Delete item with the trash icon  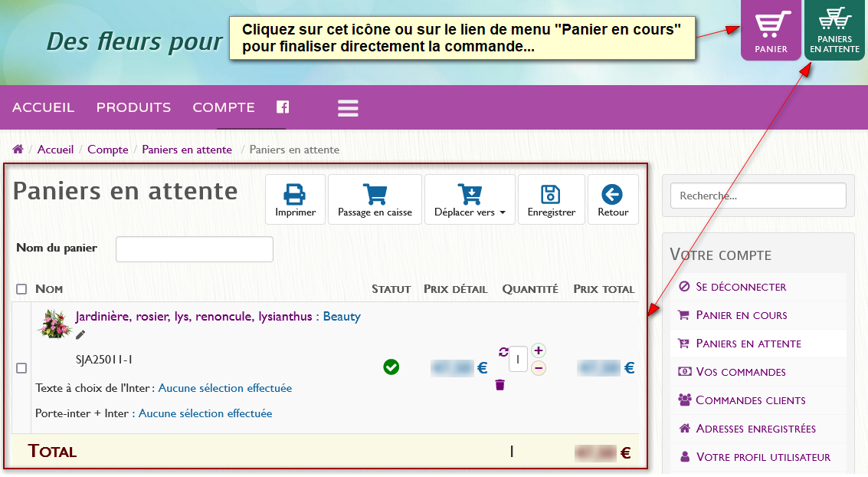point(500,385)
